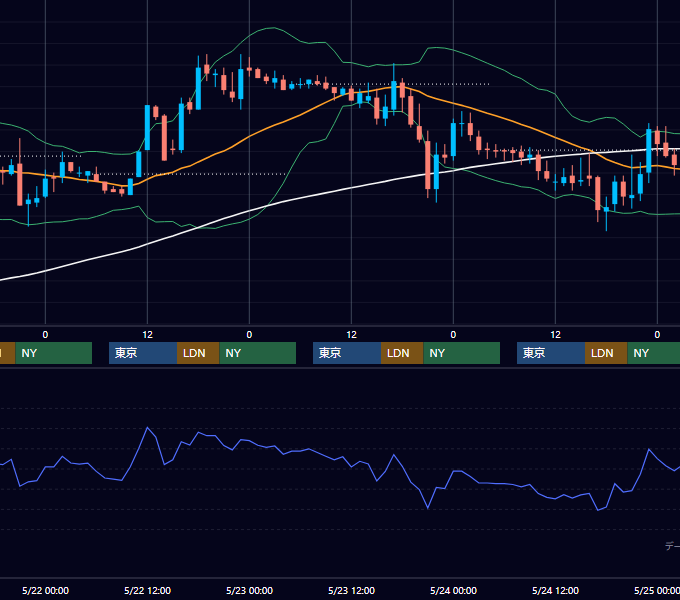Select the 5/22 LDN session block
Image resolution: width=680 pixels, height=600 pixels.
[198, 353]
